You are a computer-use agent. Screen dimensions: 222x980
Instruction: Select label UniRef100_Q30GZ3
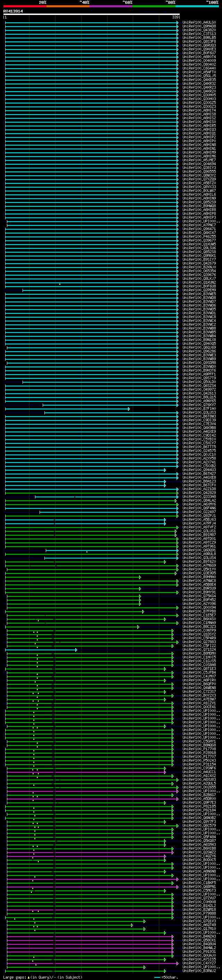coord(199,106)
